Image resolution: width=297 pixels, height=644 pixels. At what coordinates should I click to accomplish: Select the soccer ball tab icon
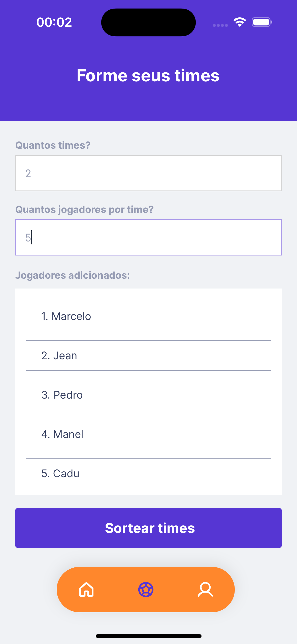click(146, 589)
